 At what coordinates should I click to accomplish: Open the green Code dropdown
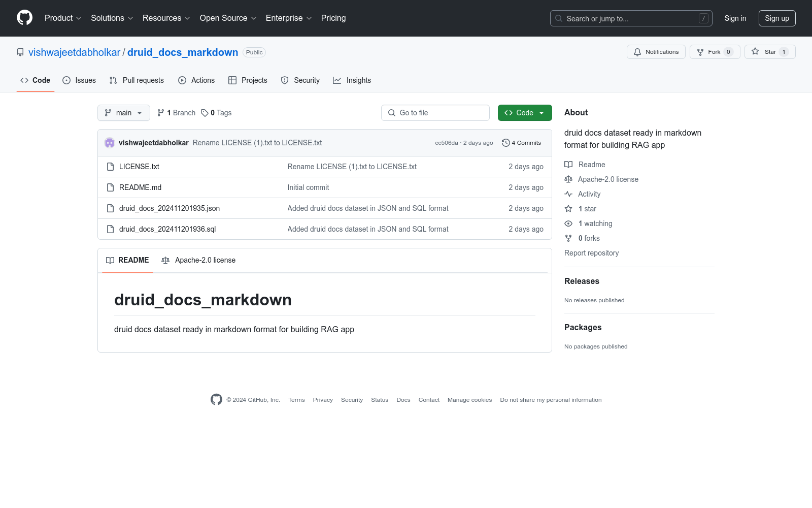point(525,113)
